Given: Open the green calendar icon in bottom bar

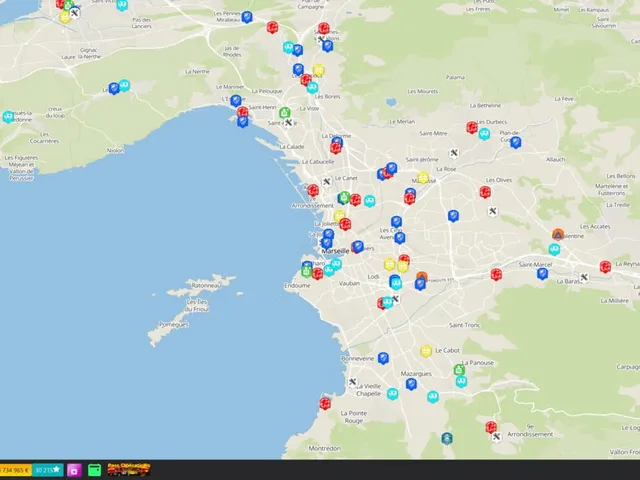Looking at the screenshot, I should [x=94, y=470].
